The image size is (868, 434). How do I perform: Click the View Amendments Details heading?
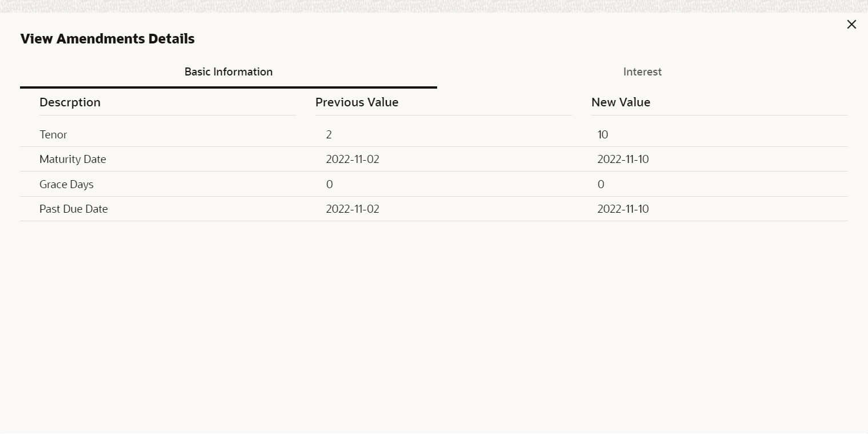[x=107, y=39]
